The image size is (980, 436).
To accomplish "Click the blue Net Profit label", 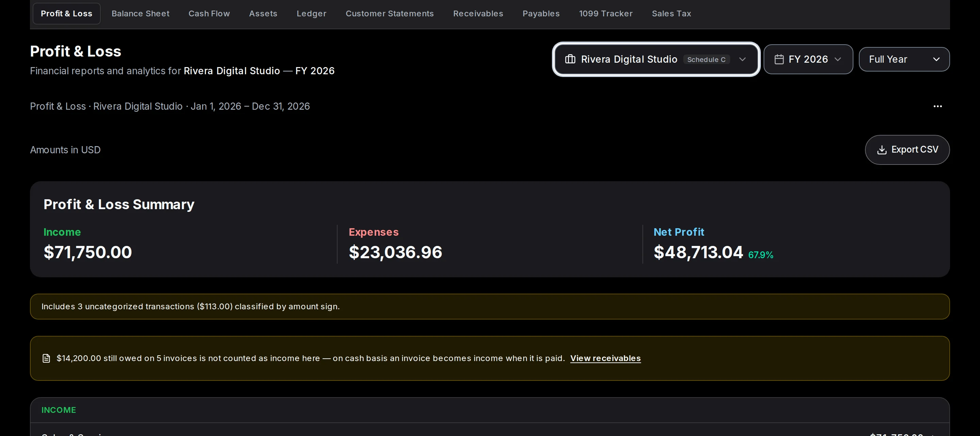I will (679, 232).
